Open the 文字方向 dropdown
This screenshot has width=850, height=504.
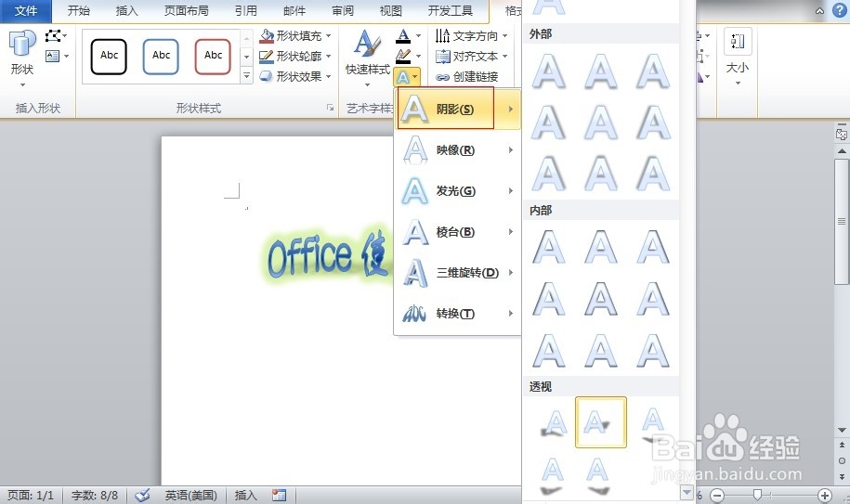point(472,35)
